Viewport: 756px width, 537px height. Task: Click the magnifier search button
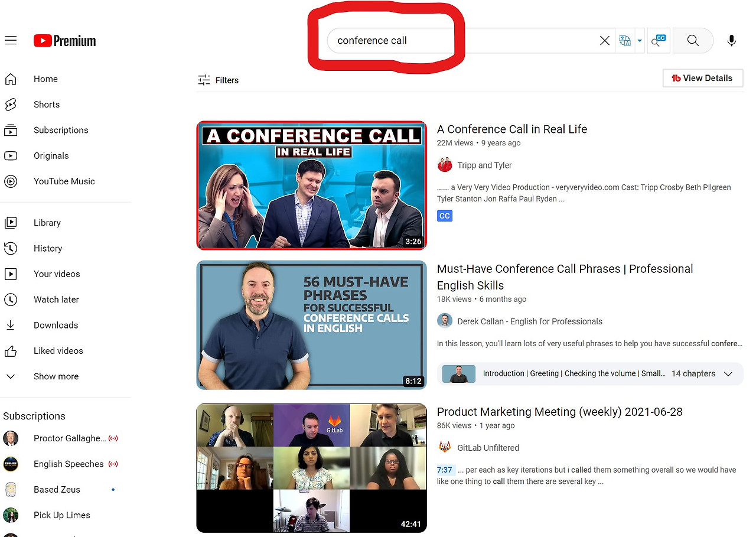click(693, 41)
